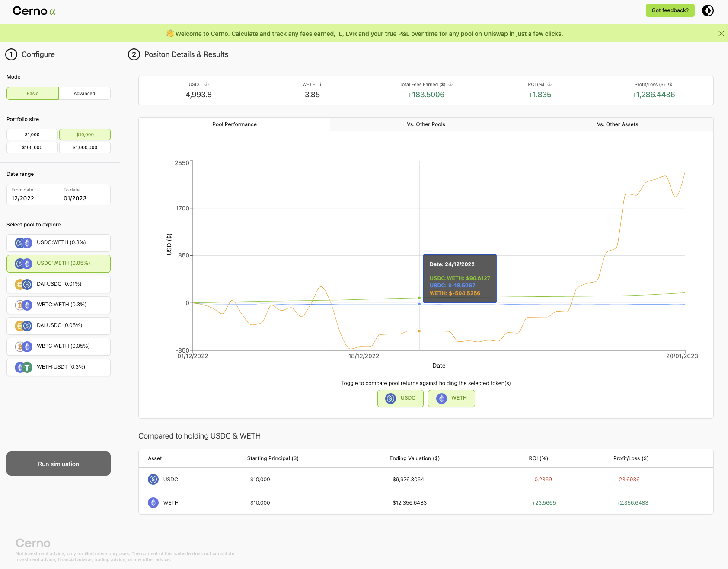Switch to Vs. Other Assets tab

point(617,124)
